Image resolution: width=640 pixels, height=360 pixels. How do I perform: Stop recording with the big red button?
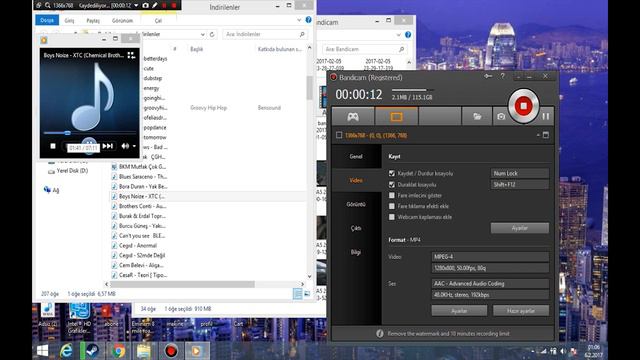coord(523,106)
